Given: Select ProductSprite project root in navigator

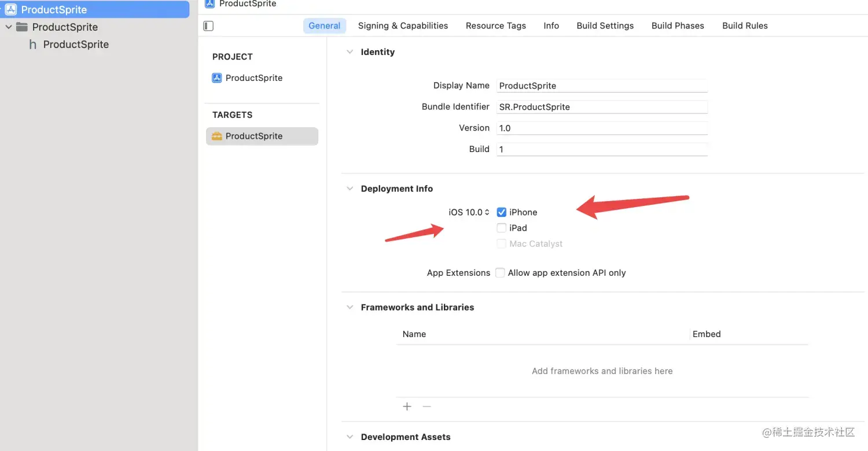Looking at the screenshot, I should [x=94, y=10].
